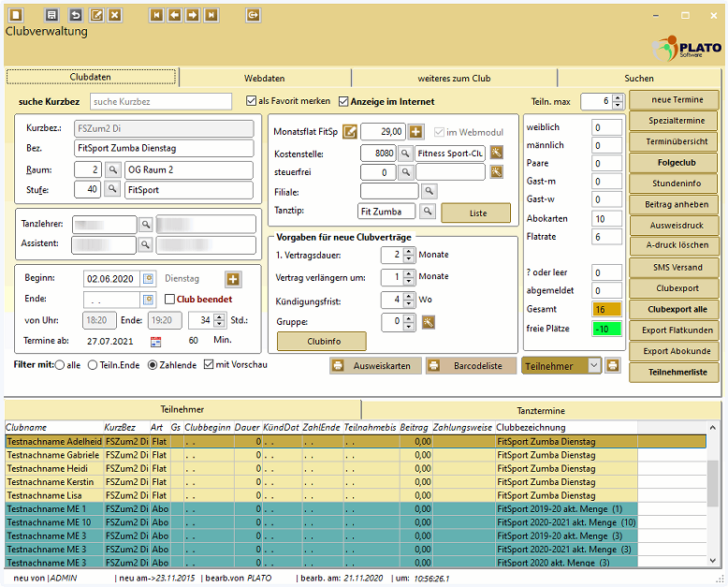The height and width of the screenshot is (587, 728).
Task: Open the Tanztermine tab
Action: coord(541,411)
